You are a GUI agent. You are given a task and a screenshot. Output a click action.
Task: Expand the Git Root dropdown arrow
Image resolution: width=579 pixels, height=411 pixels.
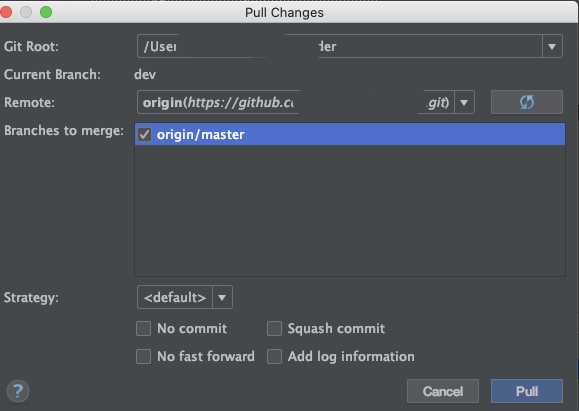(x=552, y=47)
